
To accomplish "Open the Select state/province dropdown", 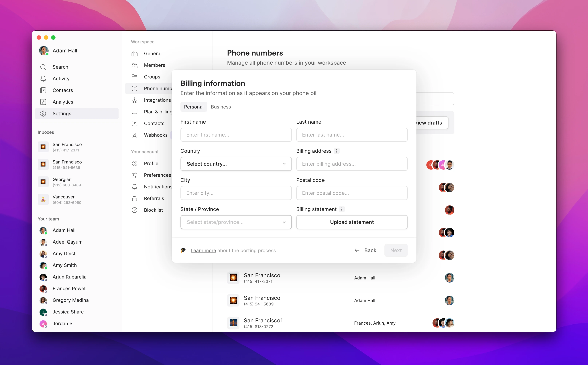I will (x=236, y=222).
